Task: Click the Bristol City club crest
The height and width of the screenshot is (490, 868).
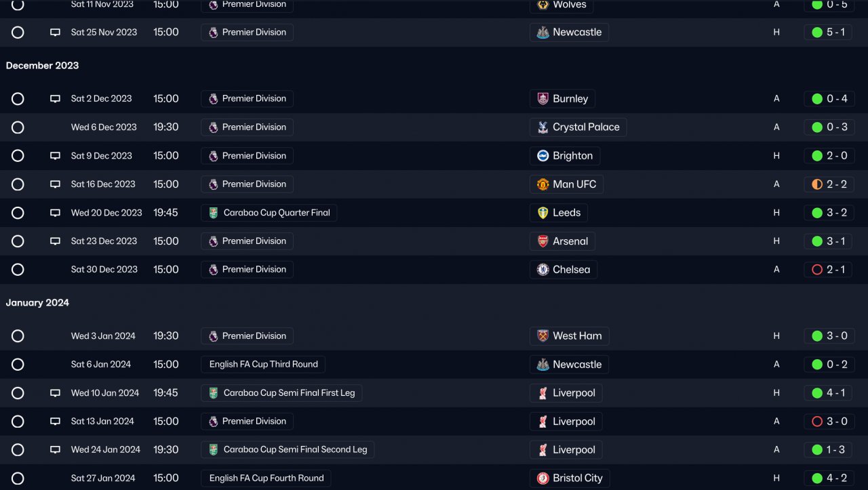Action: click(542, 478)
